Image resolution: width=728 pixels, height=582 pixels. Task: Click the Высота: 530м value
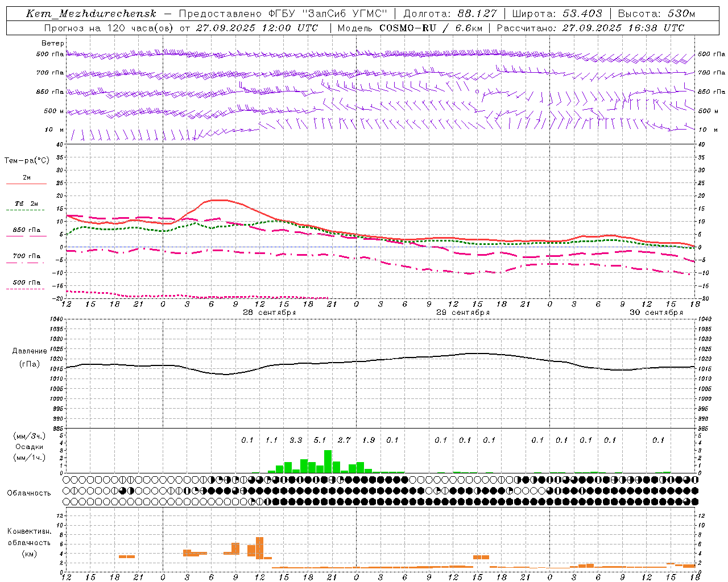point(656,14)
